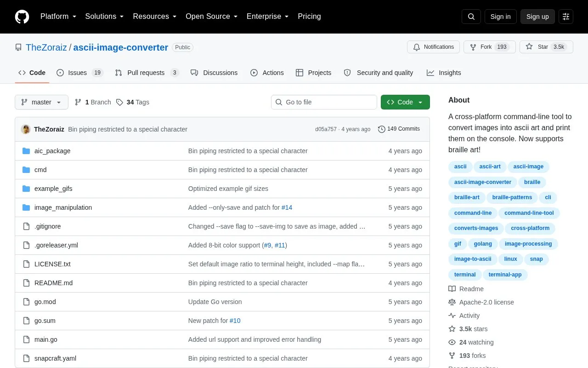Open the search magnifier icon
Viewport: 588px width, 368px height.
(471, 17)
